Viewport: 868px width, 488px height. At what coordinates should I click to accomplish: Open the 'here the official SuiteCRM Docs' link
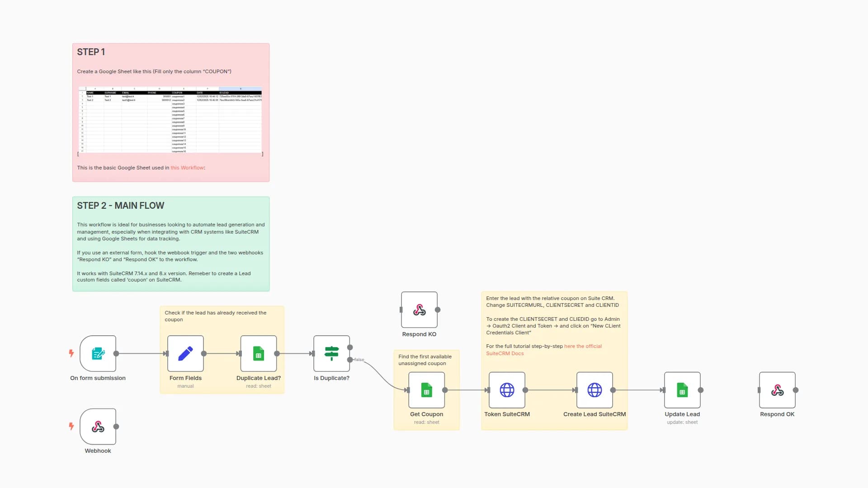(544, 350)
